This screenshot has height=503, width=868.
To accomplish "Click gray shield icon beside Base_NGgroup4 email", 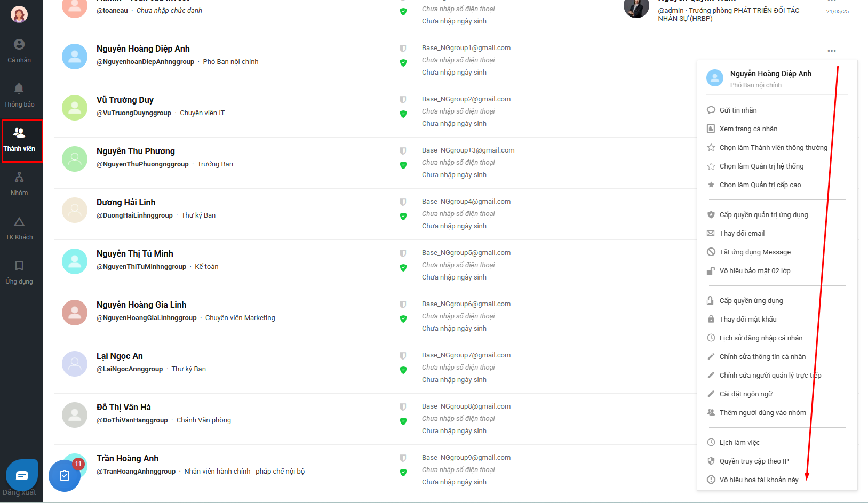I will [403, 202].
